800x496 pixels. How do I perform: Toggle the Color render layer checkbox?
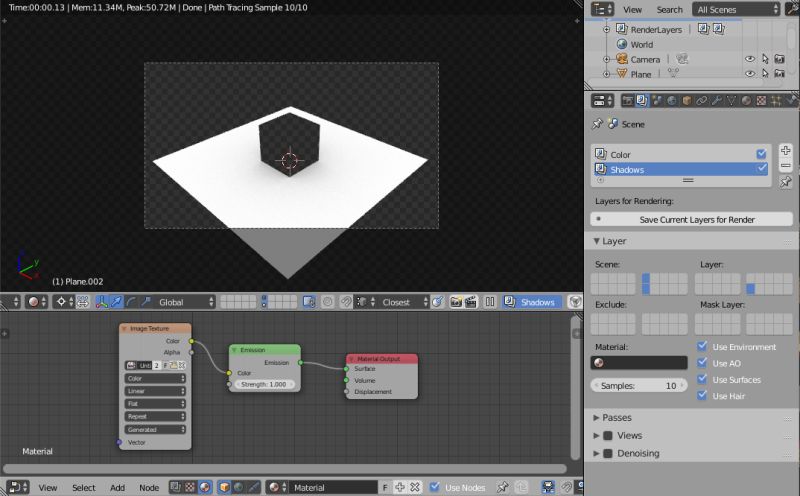click(761, 154)
